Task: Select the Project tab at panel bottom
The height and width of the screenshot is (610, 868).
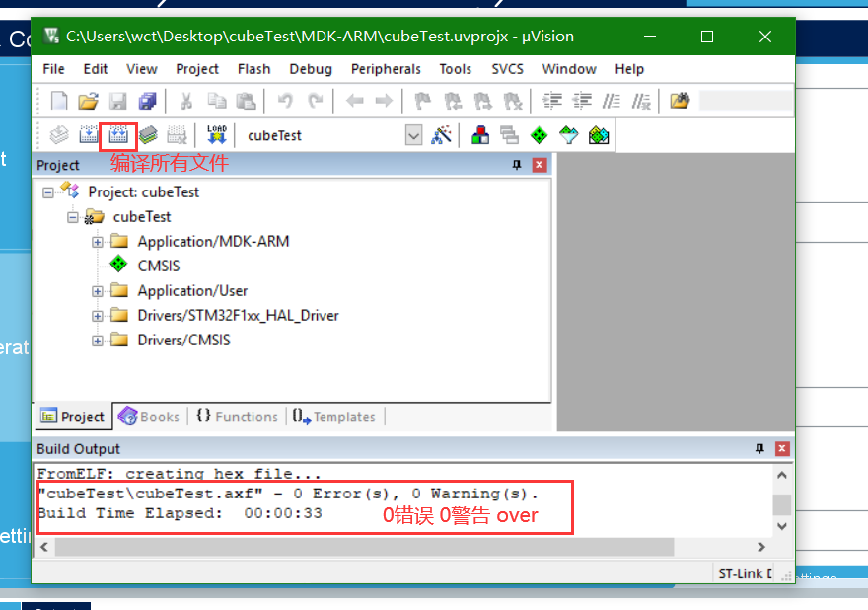Action: coord(73,417)
